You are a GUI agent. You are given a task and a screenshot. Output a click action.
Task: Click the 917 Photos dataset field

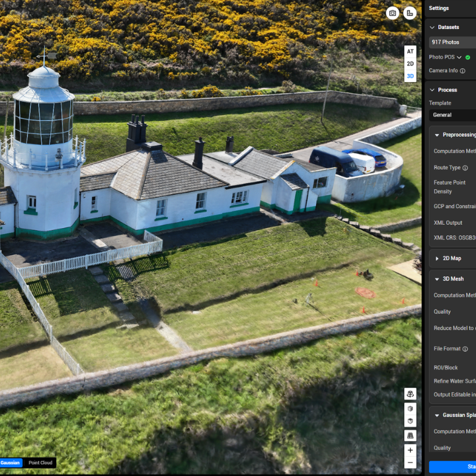[452, 42]
